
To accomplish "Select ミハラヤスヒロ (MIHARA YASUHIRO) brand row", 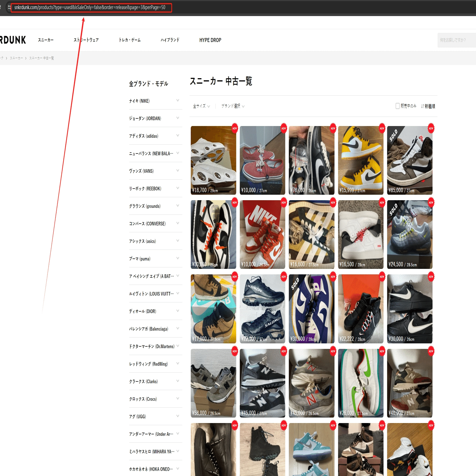I will [x=155, y=452].
